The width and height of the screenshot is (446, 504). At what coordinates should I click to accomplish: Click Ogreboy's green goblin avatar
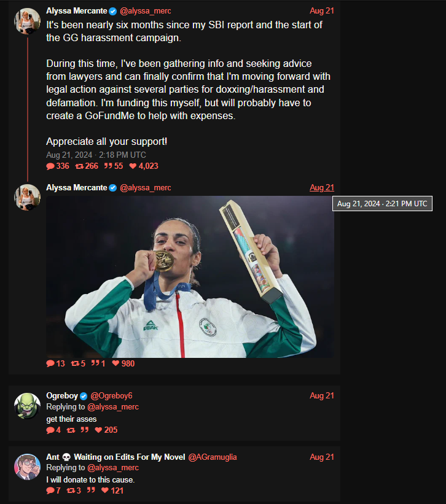tap(27, 406)
